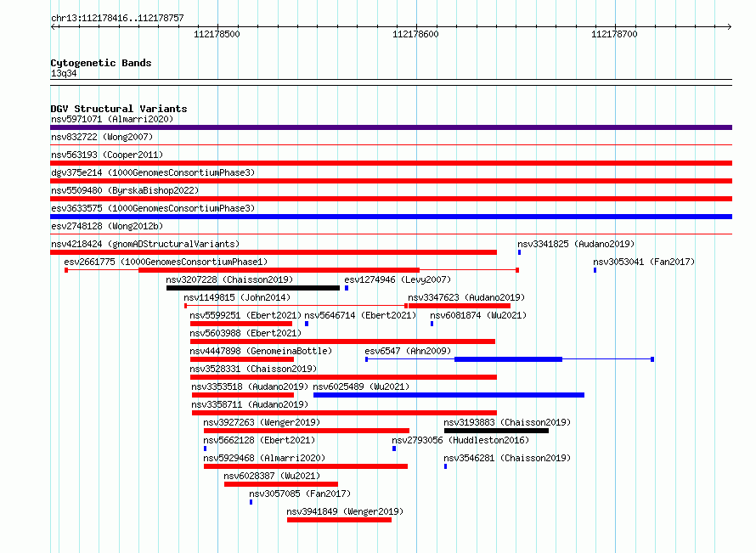Select the purple nsv5971071 variant bar

391,127
